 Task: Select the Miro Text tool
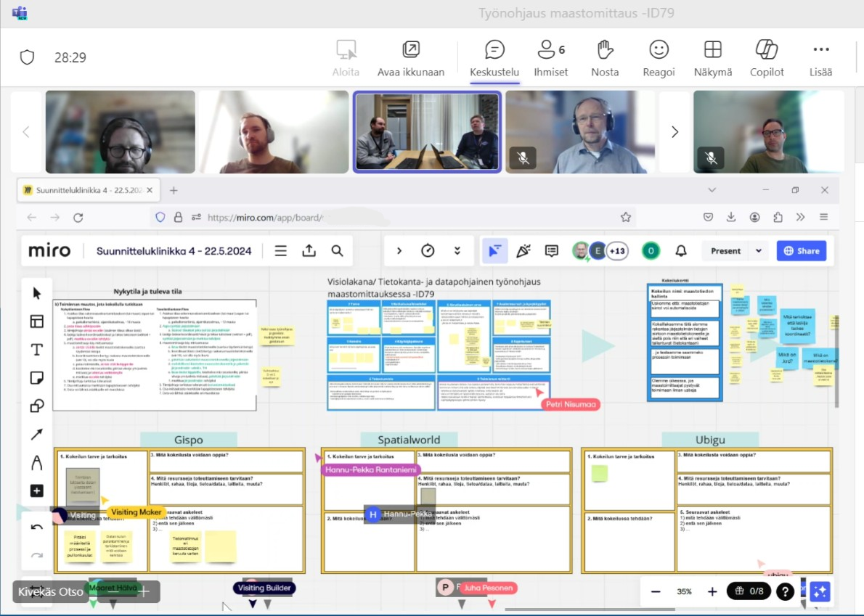[x=37, y=350]
